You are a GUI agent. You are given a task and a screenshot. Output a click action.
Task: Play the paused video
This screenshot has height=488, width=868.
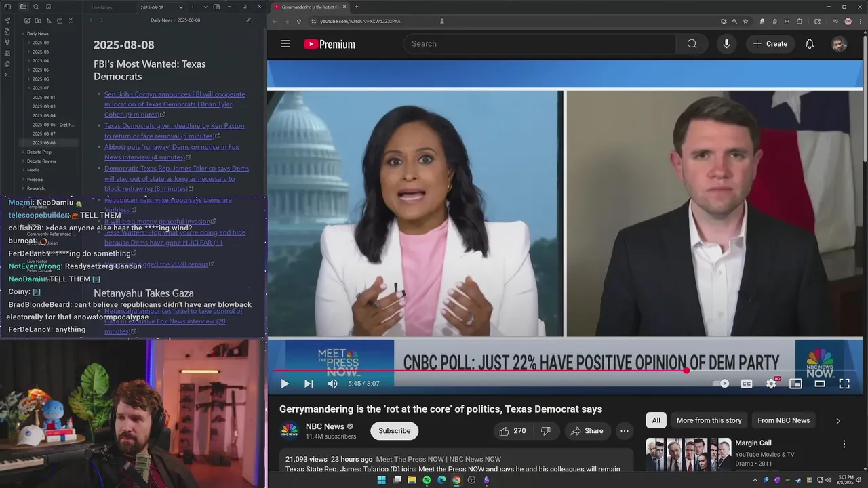(x=285, y=384)
